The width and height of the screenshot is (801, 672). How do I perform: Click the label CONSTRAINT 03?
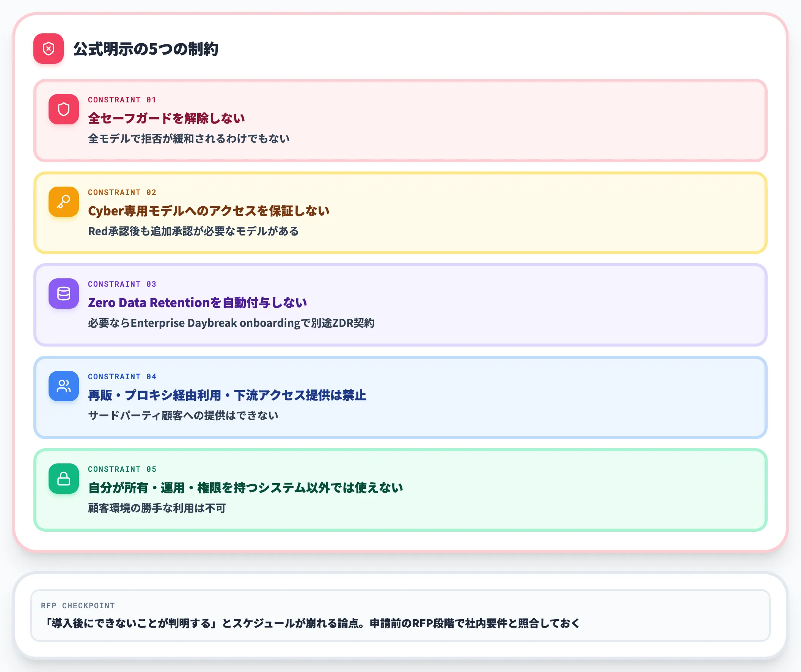coord(122,284)
